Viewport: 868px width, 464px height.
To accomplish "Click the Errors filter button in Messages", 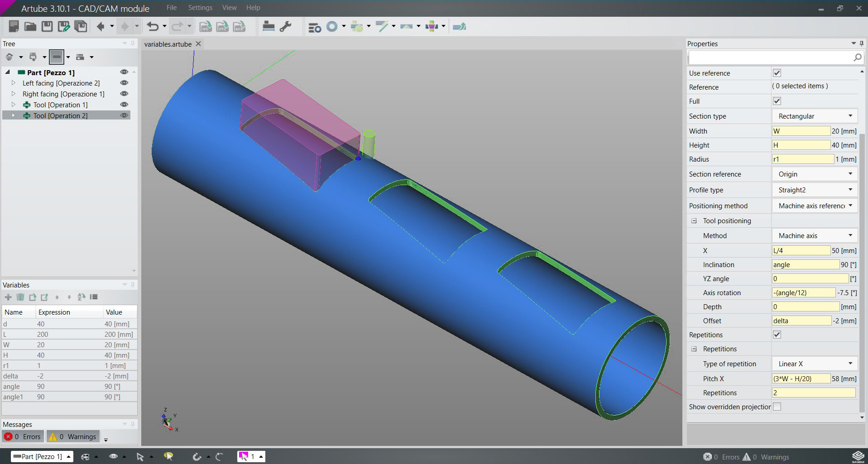I will (23, 437).
